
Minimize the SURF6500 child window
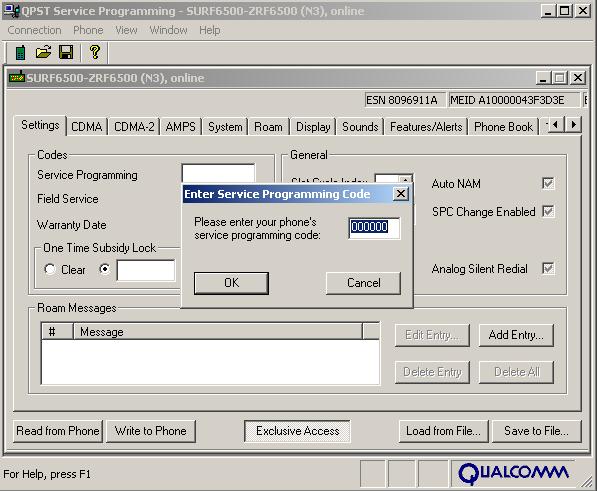(543, 78)
